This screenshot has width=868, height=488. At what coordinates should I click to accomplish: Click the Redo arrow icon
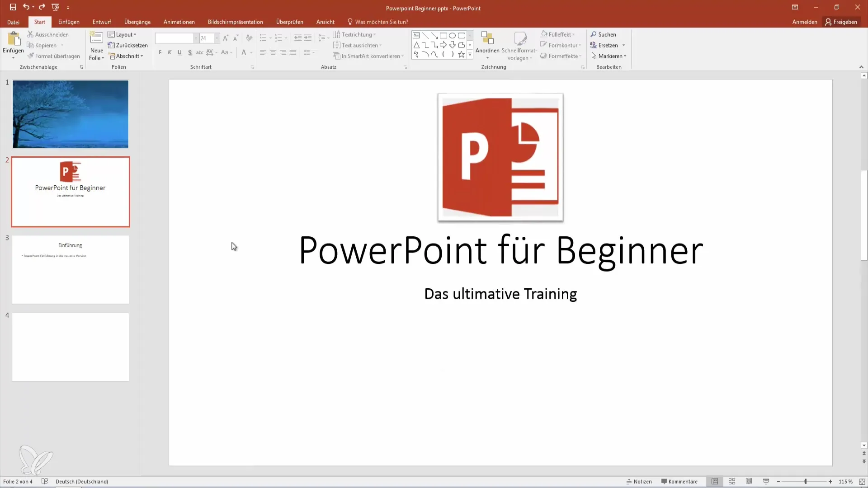pyautogui.click(x=42, y=7)
